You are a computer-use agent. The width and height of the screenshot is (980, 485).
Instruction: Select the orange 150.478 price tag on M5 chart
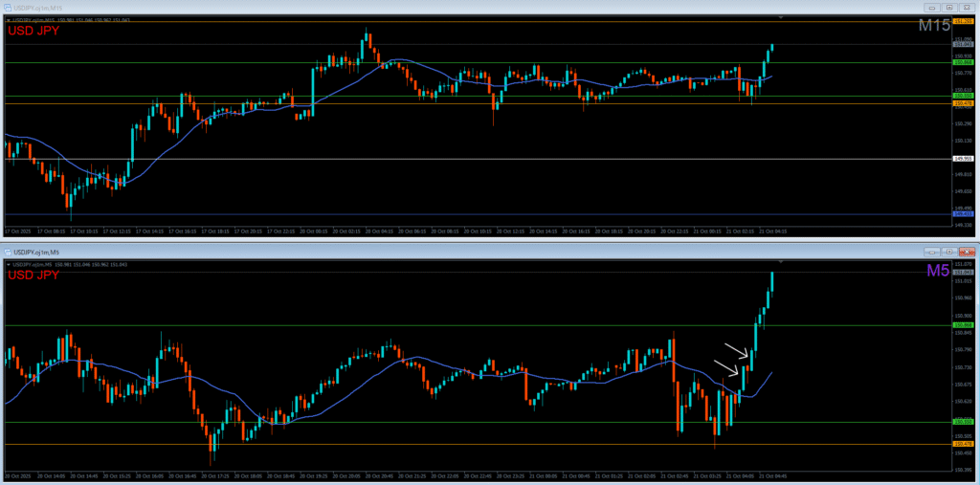pos(963,444)
